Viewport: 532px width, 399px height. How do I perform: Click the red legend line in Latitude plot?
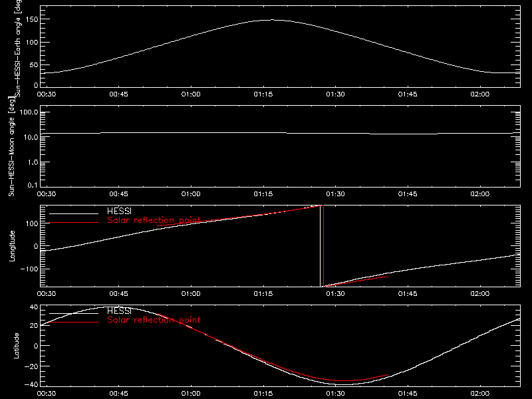[74, 322]
